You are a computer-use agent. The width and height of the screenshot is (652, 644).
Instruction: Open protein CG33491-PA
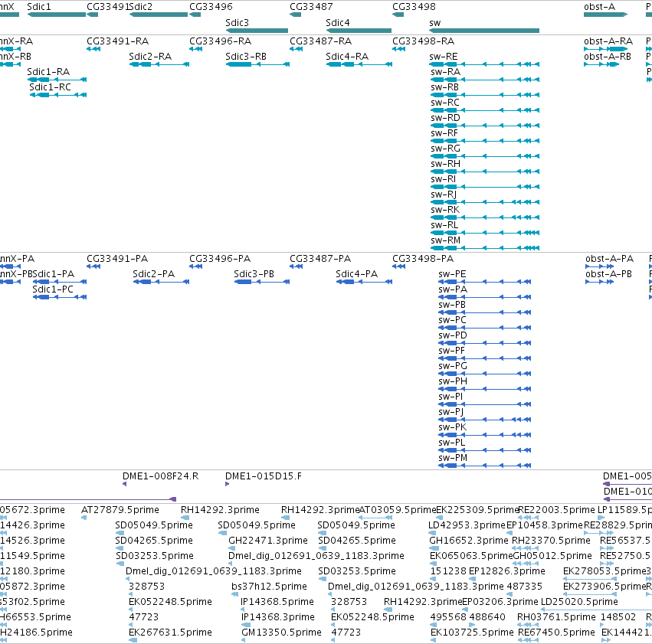[x=93, y=266]
